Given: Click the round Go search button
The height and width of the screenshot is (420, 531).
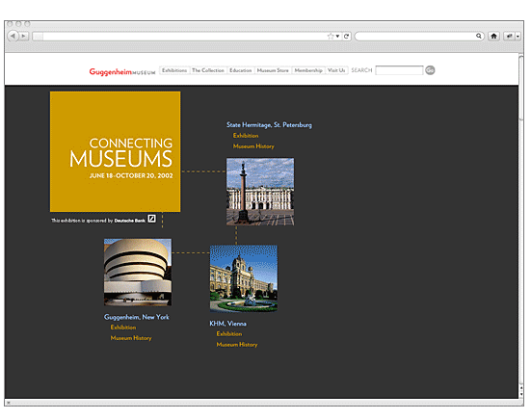Looking at the screenshot, I should (430, 70).
